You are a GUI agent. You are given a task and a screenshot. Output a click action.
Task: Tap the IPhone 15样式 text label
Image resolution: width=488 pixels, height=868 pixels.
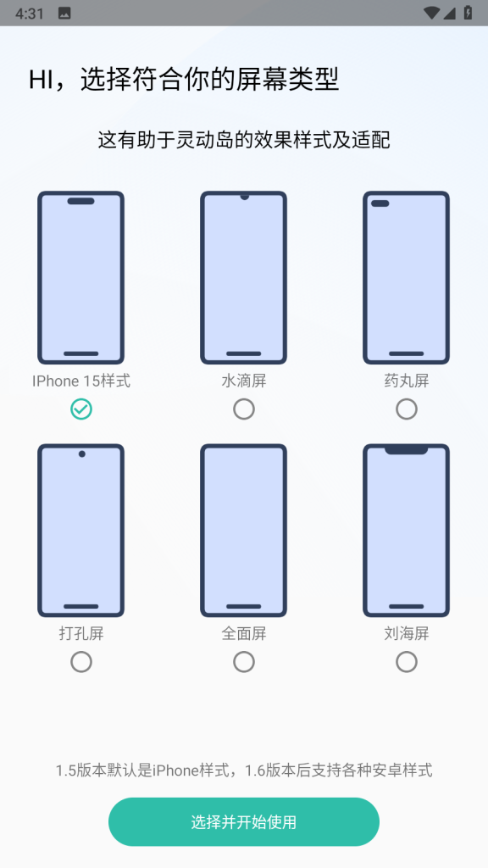tap(81, 381)
